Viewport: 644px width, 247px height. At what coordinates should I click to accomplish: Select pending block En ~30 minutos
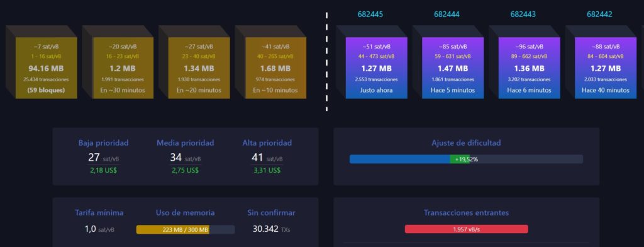(x=123, y=68)
